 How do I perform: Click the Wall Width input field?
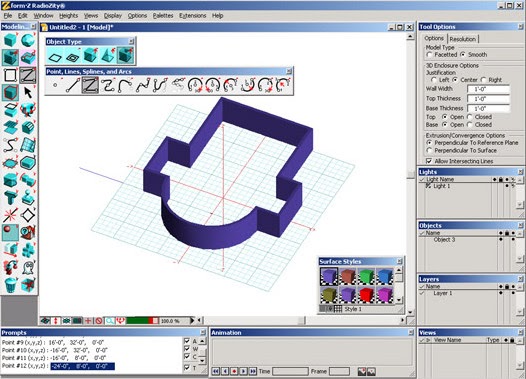pyautogui.click(x=488, y=89)
